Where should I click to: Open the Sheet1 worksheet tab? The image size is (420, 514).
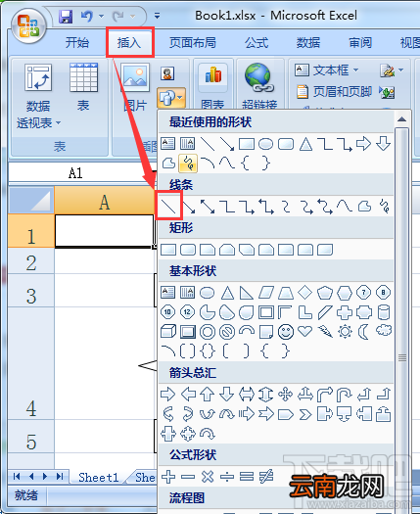[x=98, y=478]
